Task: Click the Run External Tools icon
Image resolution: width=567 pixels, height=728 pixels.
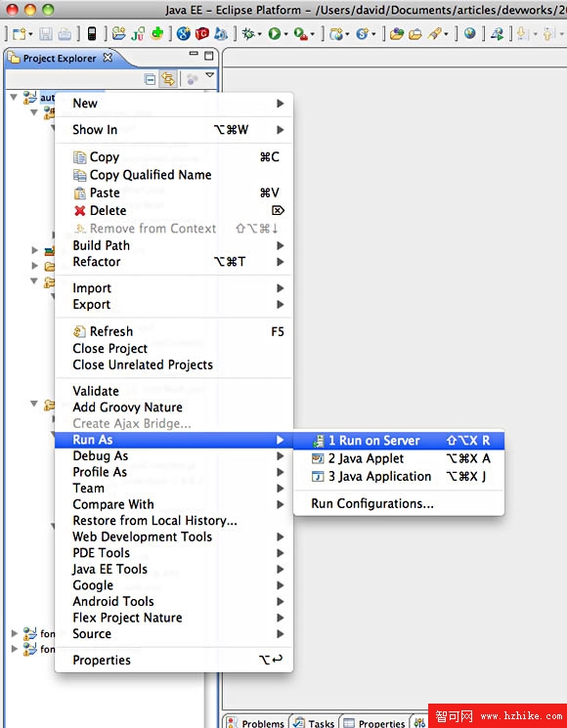Action: (x=301, y=34)
